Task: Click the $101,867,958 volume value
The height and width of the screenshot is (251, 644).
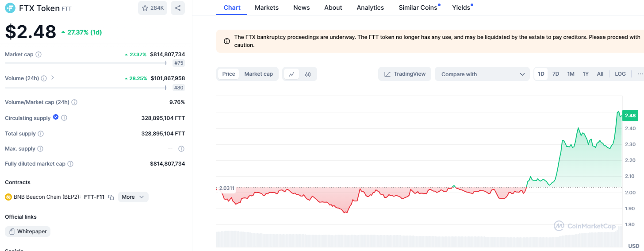Action: pyautogui.click(x=167, y=78)
